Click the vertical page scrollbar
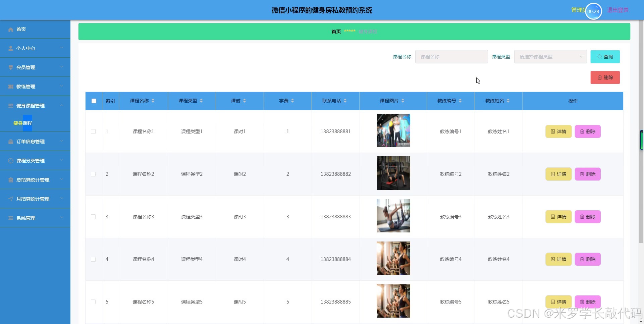644x324 pixels. [x=641, y=134]
